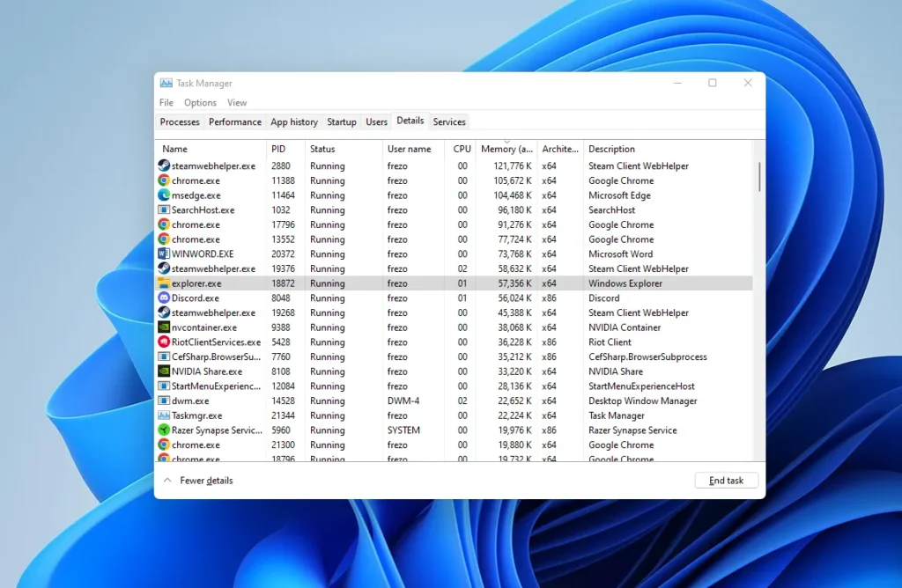Image resolution: width=902 pixels, height=588 pixels.
Task: Click the dwm.exe process icon
Action: 164,401
